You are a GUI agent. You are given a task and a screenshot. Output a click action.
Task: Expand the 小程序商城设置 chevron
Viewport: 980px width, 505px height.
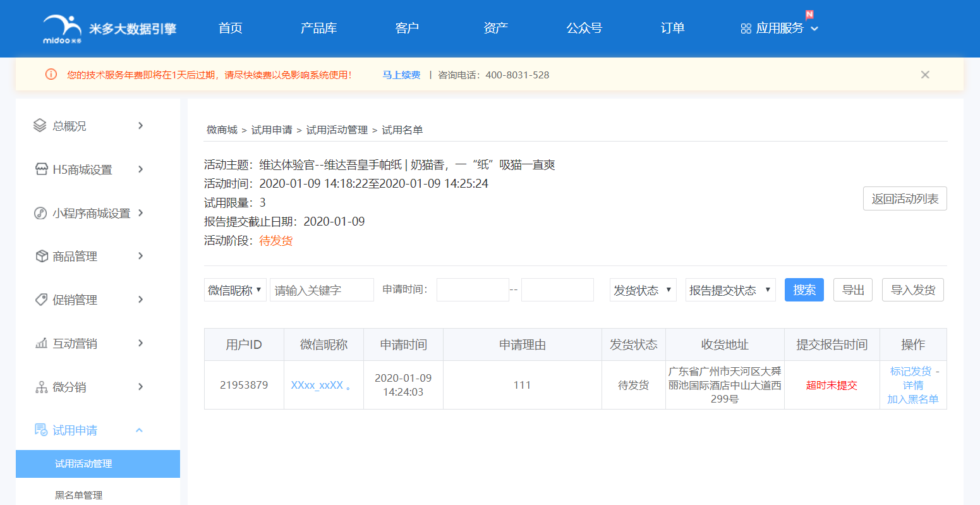(140, 213)
